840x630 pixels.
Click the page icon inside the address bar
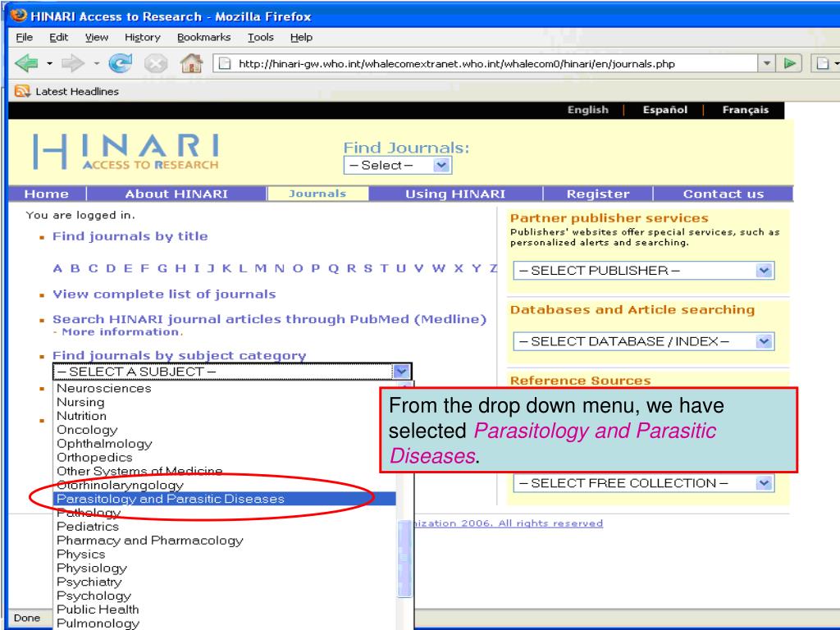225,64
